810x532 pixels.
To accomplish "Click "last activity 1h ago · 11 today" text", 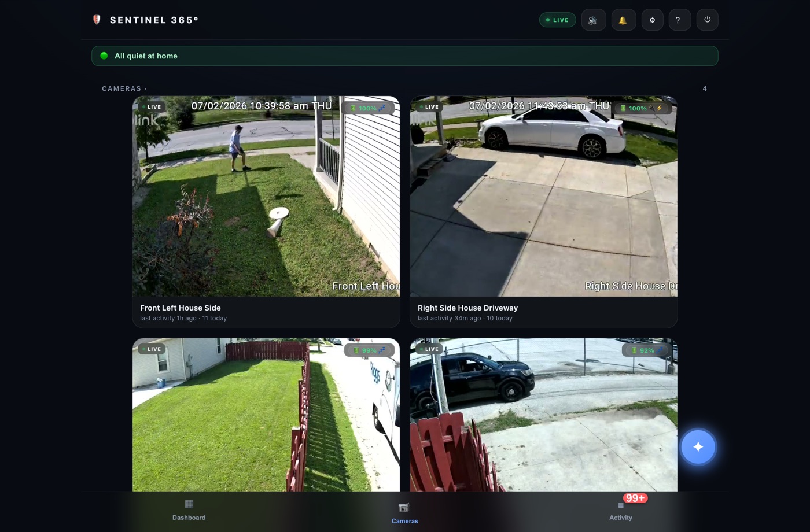I will tap(183, 319).
